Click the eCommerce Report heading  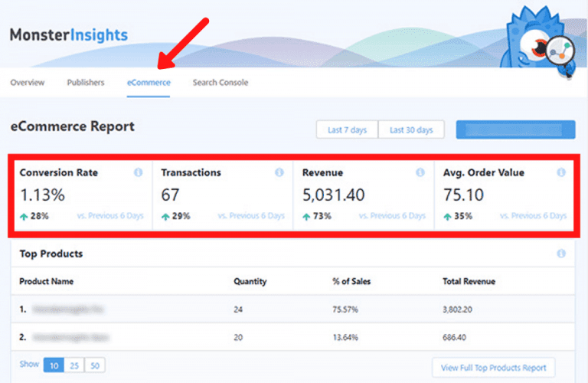(73, 126)
